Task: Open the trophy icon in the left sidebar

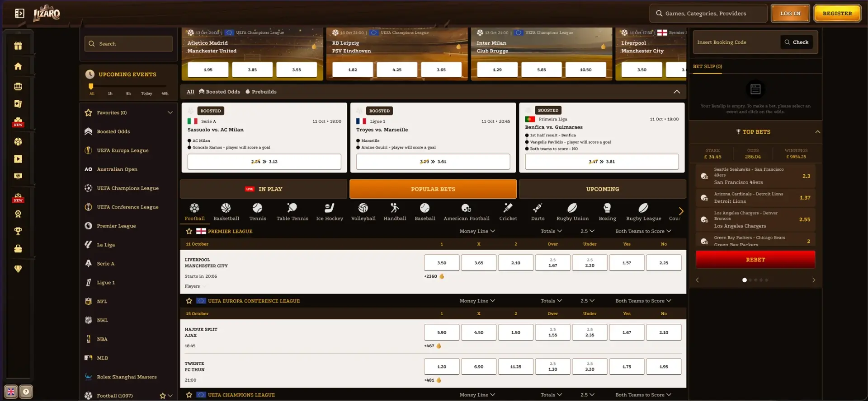Action: [18, 231]
